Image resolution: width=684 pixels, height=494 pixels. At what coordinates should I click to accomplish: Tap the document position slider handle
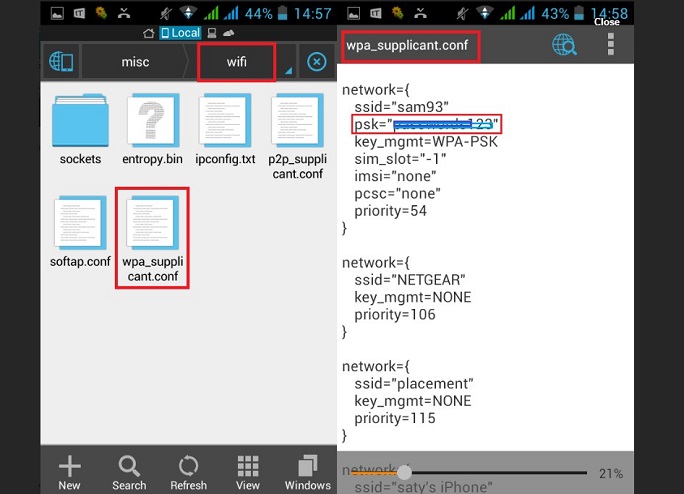tap(404, 472)
